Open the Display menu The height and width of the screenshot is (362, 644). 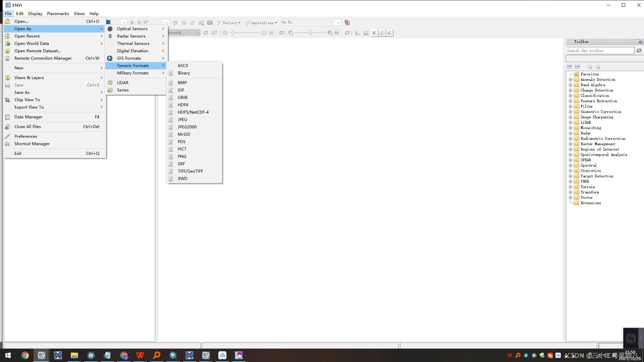point(35,14)
